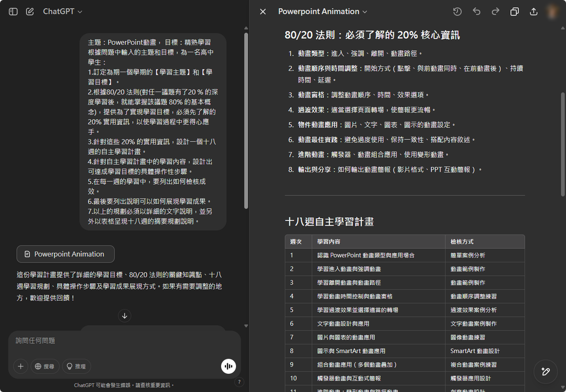Click the list item 動畫順序與時間調整
The image size is (566, 392).
[x=411, y=74]
